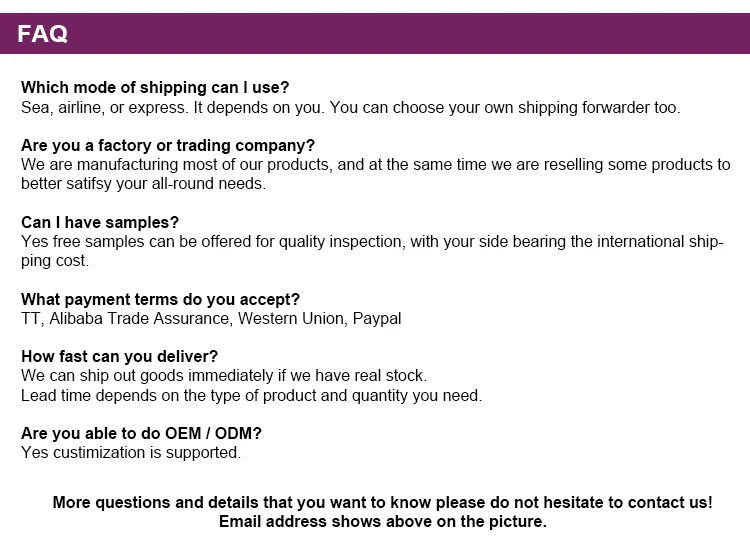Click the word "Paypal"

(x=377, y=318)
